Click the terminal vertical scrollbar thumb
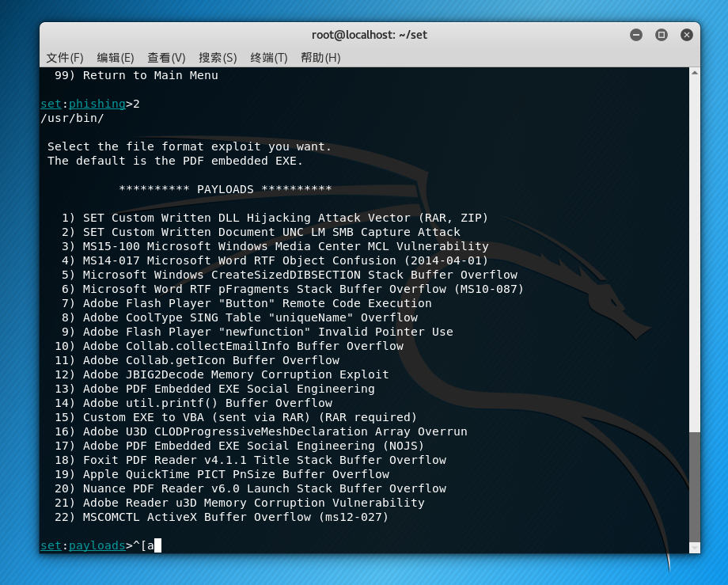The height and width of the screenshot is (585, 728). pos(695,486)
